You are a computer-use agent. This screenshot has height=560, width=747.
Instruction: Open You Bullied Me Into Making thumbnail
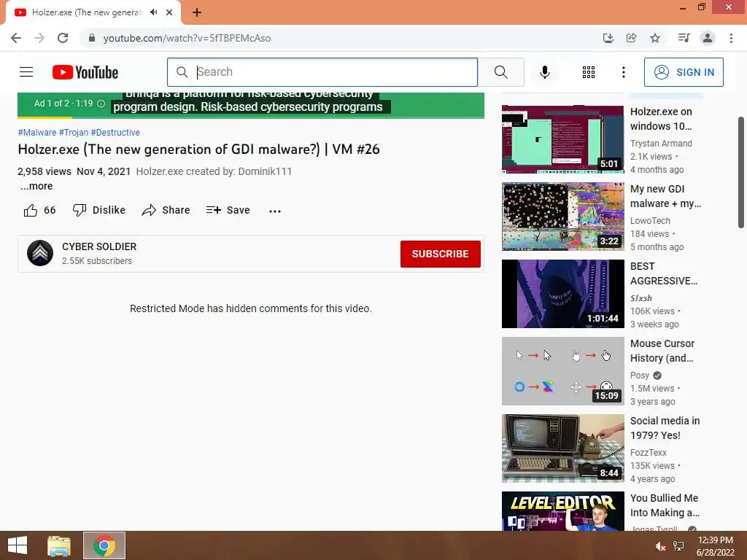[562, 511]
